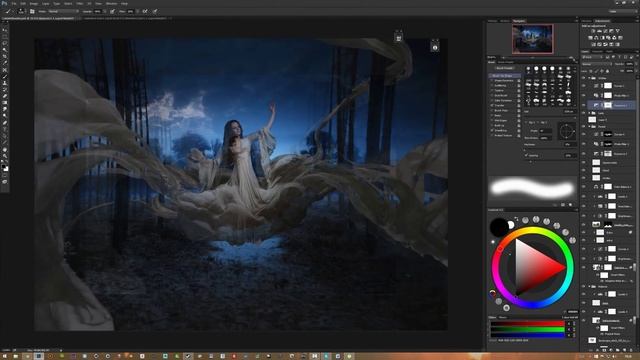Click the black foreground color swatch
Image resolution: width=640 pixels, height=360 pixels.
499,227
